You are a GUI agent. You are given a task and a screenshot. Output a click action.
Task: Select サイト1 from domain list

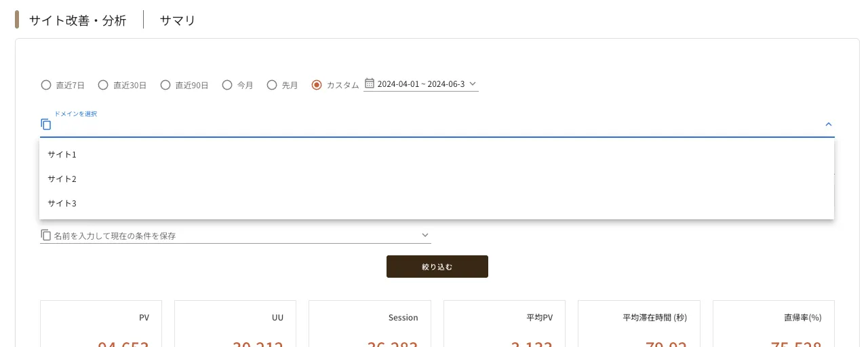[437, 154]
